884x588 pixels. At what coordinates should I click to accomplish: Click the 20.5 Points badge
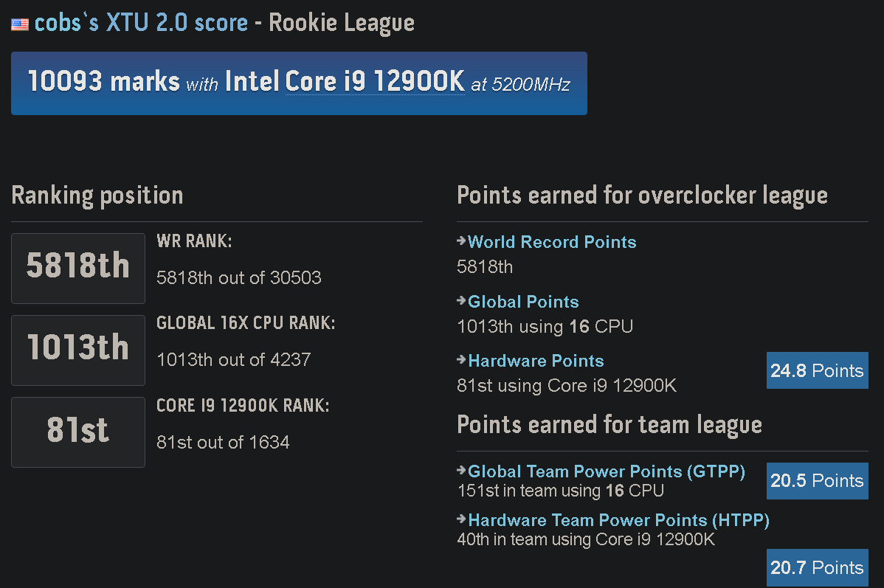817,481
